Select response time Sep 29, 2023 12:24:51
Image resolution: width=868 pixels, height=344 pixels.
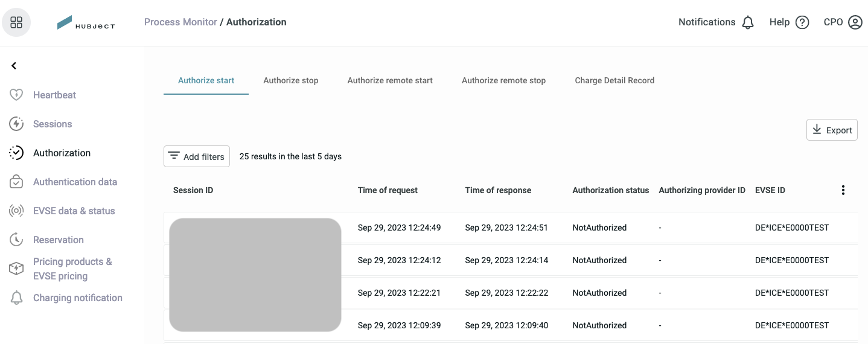coord(506,228)
